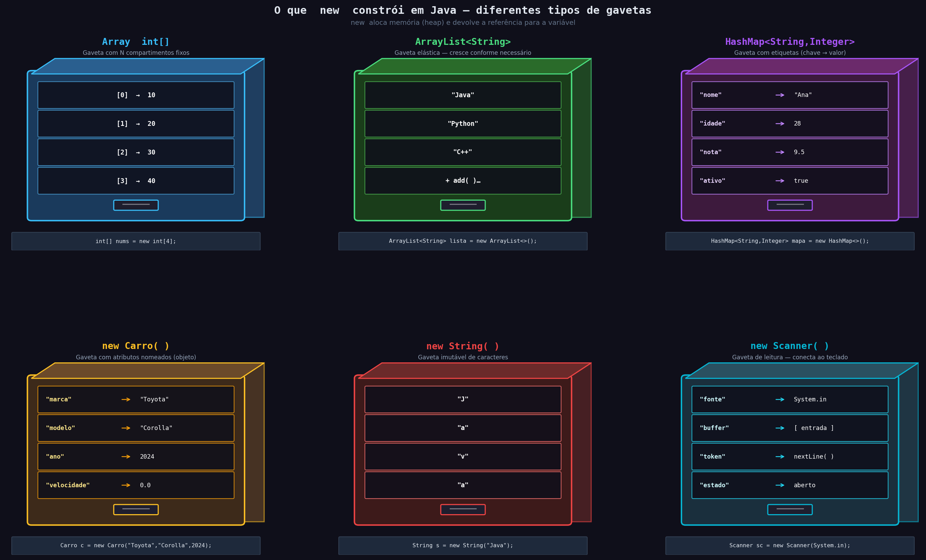The width and height of the screenshot is (926, 560).
Task: Click the arrow in the "idade" row
Action: pyautogui.click(x=780, y=124)
